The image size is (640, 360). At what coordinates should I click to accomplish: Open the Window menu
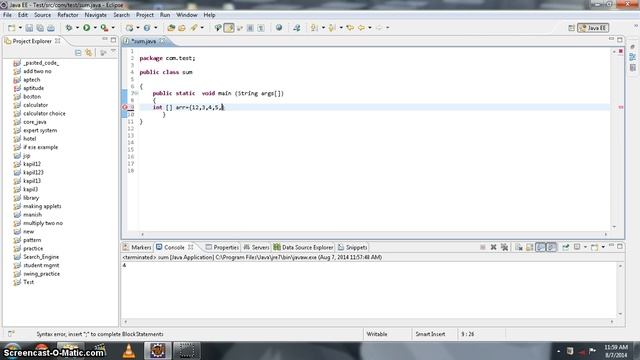(x=187, y=15)
